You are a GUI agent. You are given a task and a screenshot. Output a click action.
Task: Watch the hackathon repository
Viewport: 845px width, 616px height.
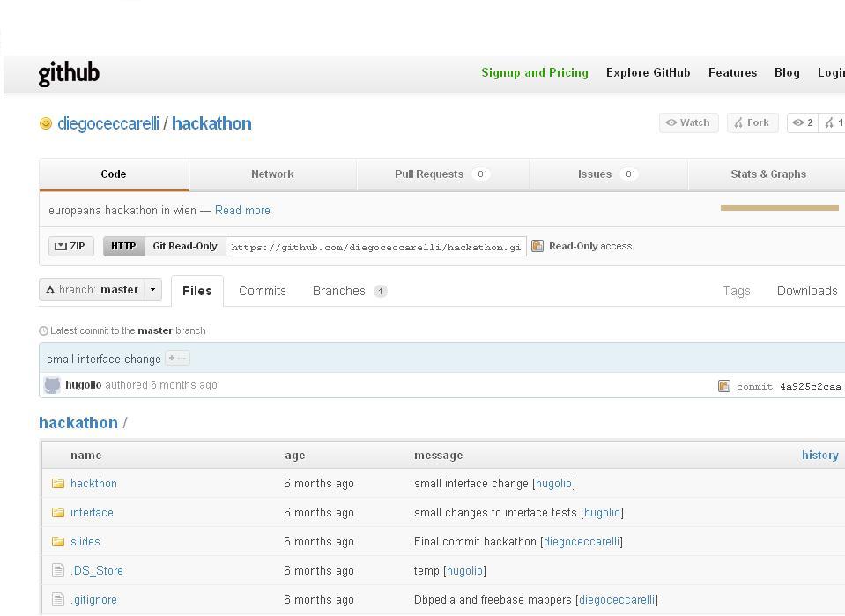point(688,122)
